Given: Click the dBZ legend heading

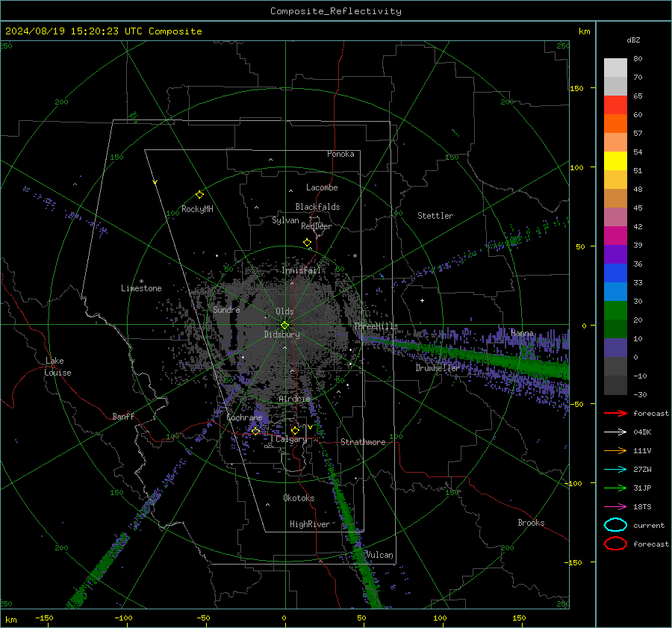Looking at the screenshot, I should click(x=633, y=40).
